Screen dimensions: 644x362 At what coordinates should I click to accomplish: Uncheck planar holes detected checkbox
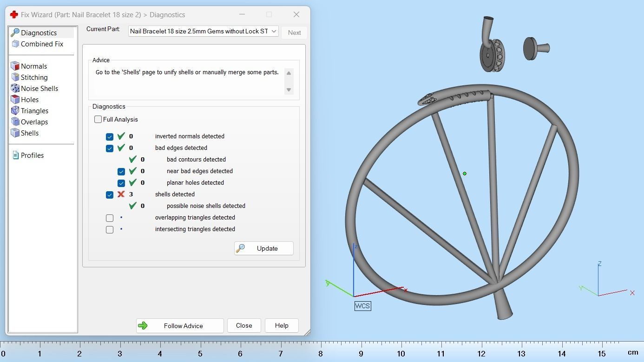click(x=121, y=183)
